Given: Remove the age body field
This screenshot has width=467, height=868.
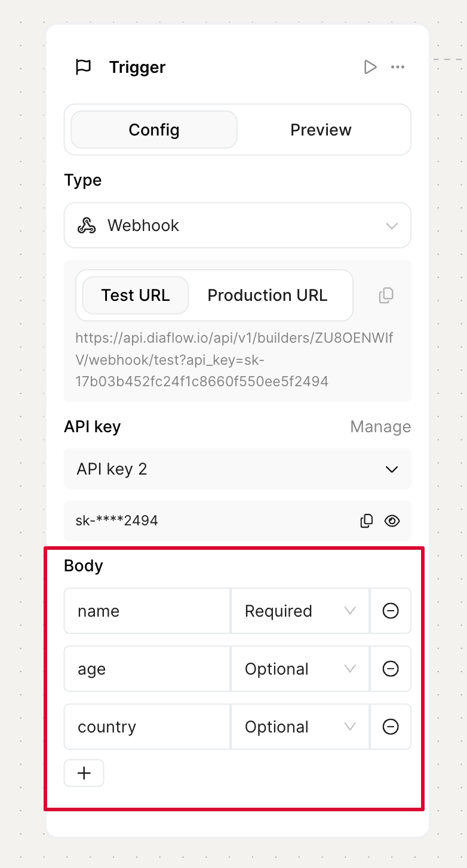Looking at the screenshot, I should pos(391,669).
